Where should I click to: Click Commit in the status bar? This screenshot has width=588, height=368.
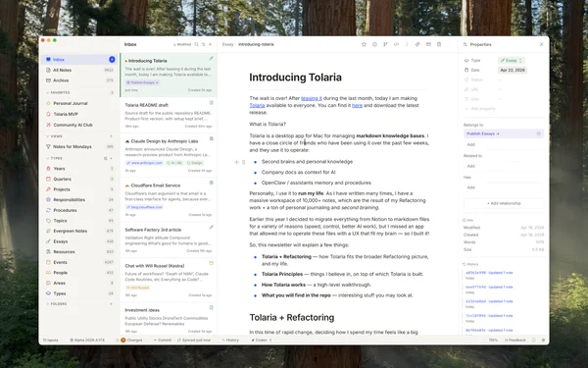[163, 340]
